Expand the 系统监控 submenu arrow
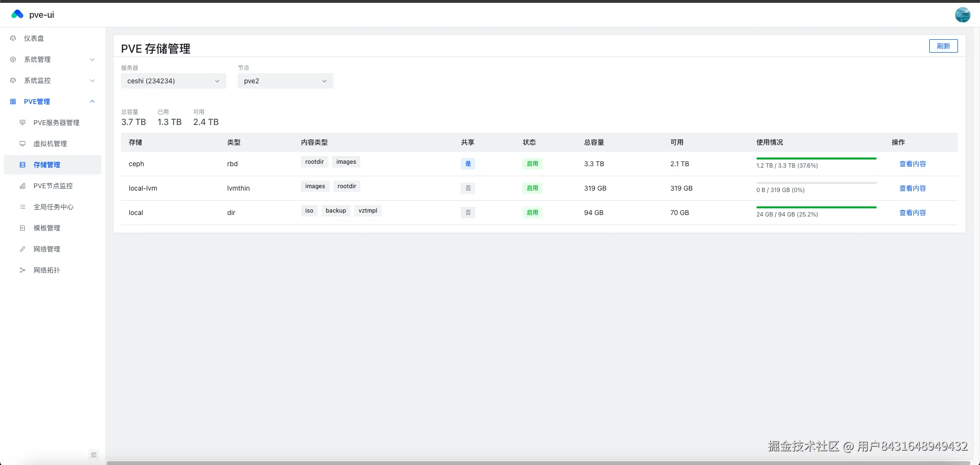 pyautogui.click(x=92, y=80)
